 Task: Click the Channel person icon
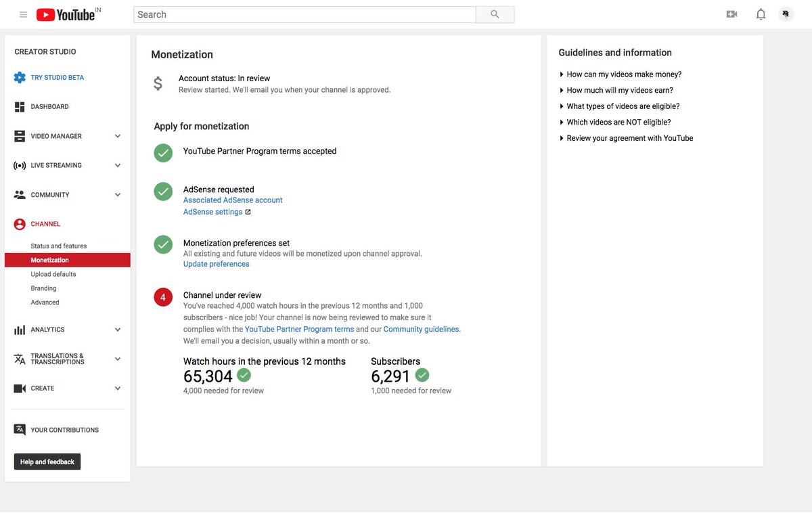(x=20, y=224)
